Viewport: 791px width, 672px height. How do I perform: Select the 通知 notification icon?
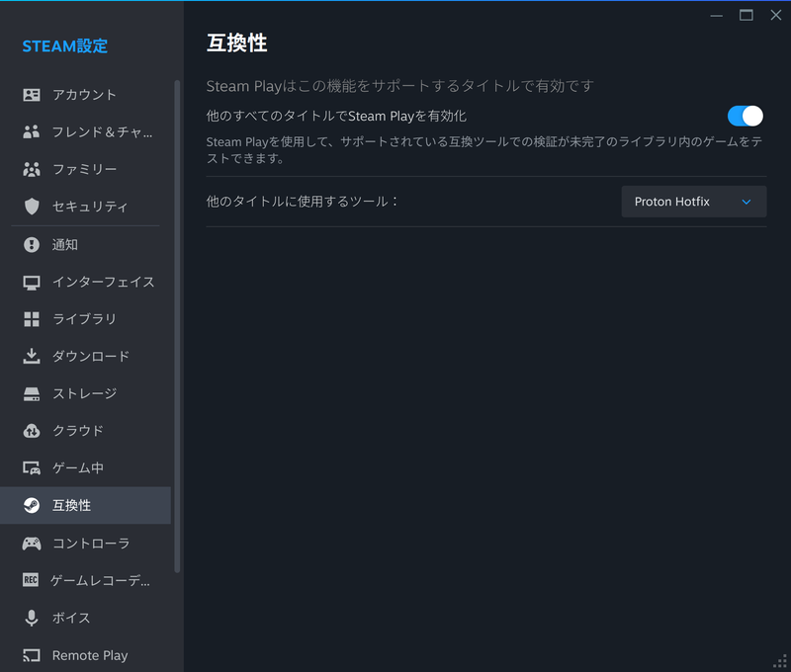tap(33, 244)
